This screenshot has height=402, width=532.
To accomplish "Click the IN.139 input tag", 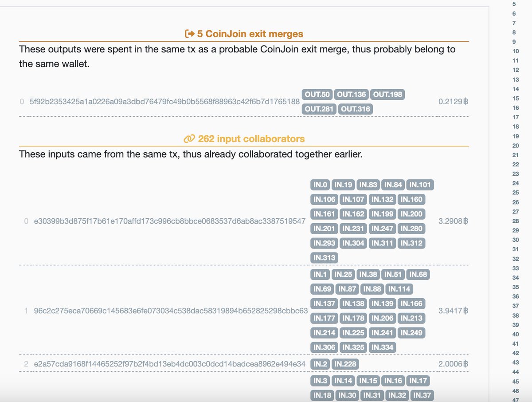I will tap(382, 304).
